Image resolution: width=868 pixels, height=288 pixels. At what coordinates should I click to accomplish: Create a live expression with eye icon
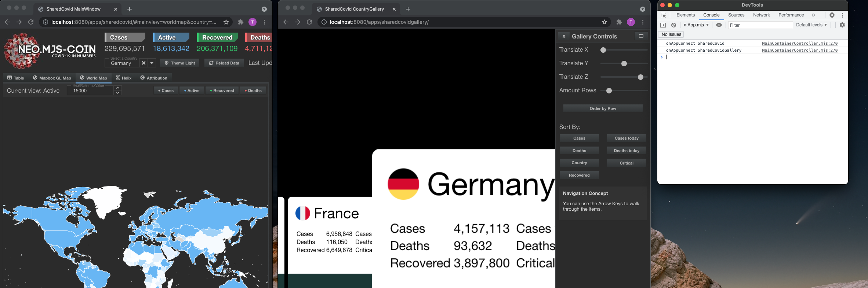pyautogui.click(x=719, y=25)
